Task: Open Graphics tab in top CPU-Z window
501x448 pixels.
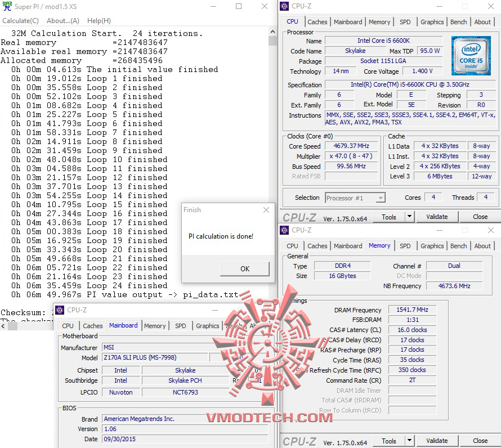Action: 432,22
